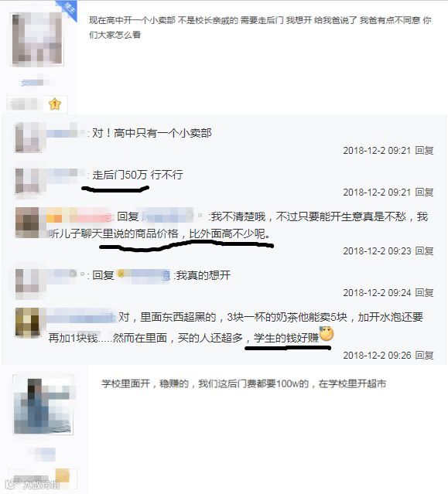
Task: Click the watermark logo at bottom left
Action: (32, 484)
